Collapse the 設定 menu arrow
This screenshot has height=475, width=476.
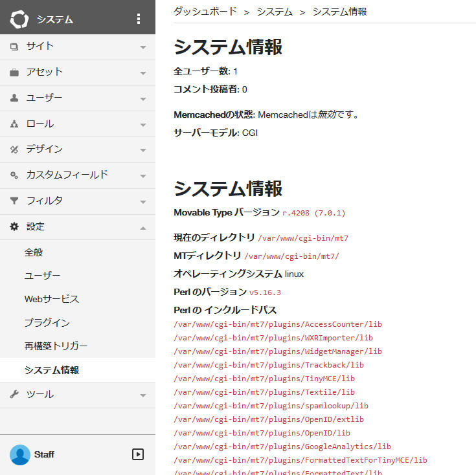tap(143, 228)
